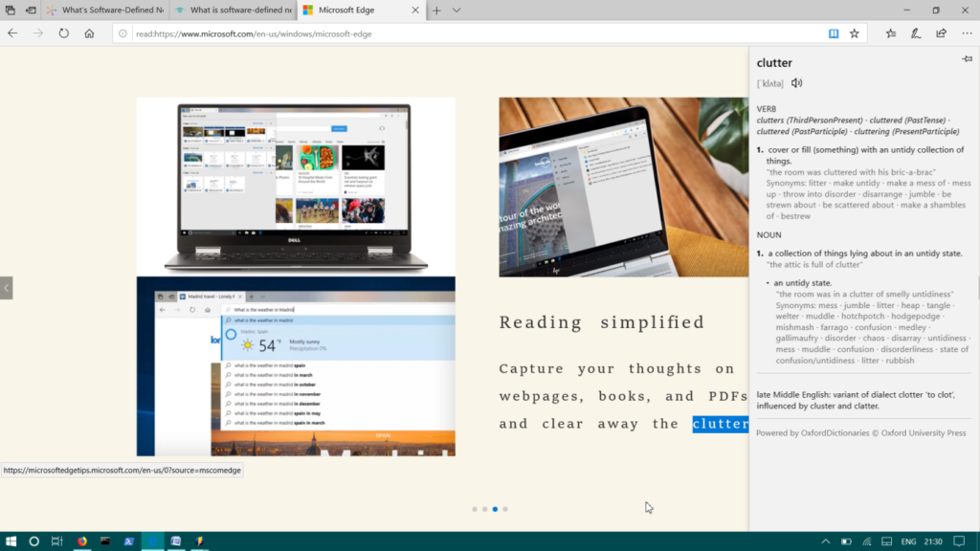Switch to What's Software-Defined tab
Viewport: 980px width, 551px height.
pos(106,10)
